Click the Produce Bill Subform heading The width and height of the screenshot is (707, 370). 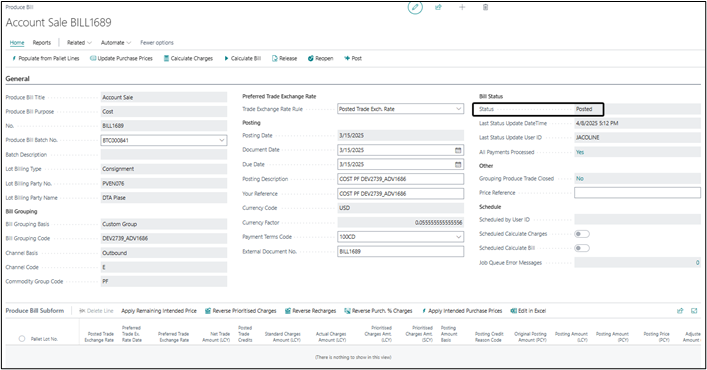35,311
